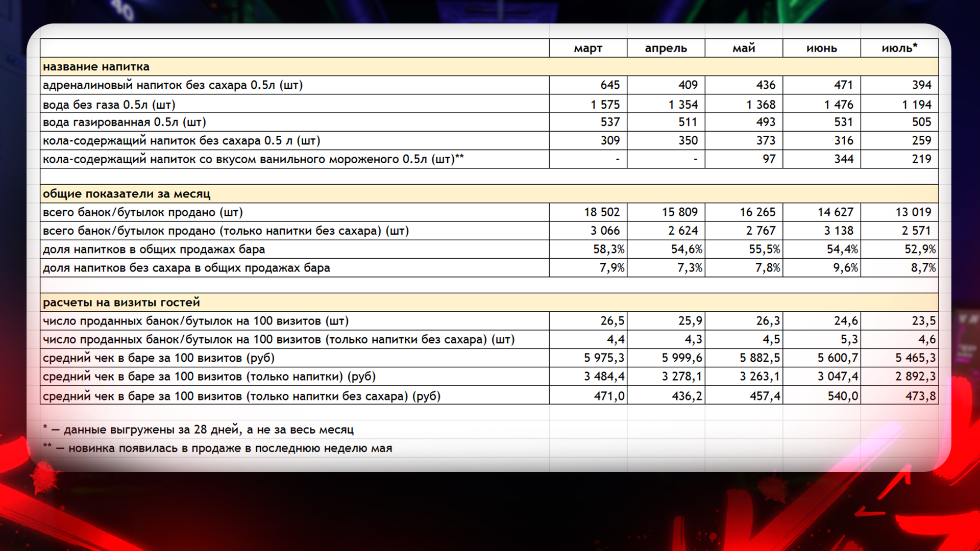Click the average check 'только напитки без сахара' row label
This screenshot has width=980, height=551.
(241, 396)
